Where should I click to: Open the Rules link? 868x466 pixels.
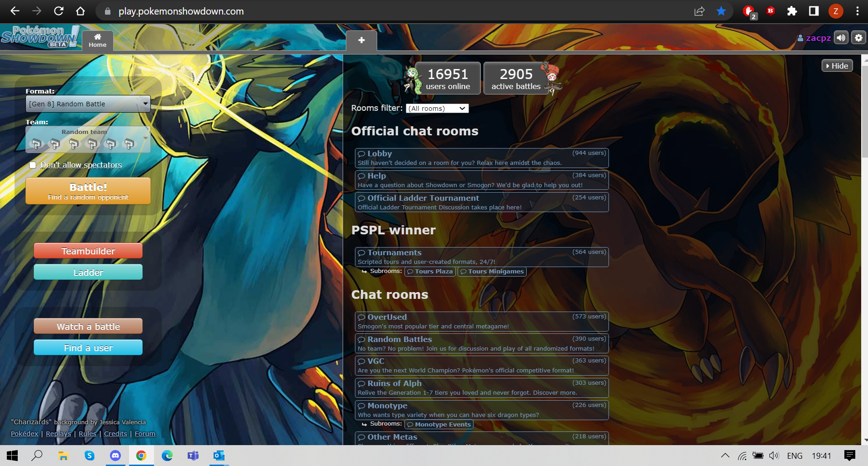(x=88, y=434)
